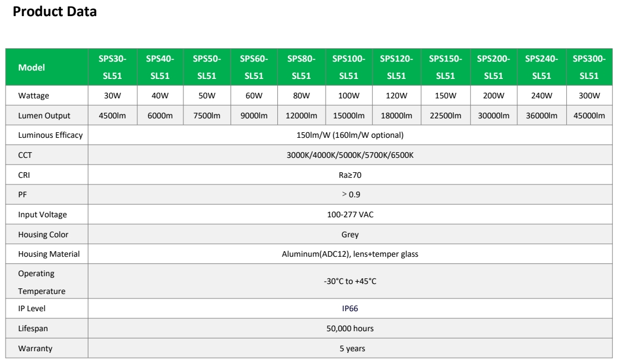This screenshot has height=364, width=619.
Task: Click the 50,000 hours lifespan value
Action: (x=350, y=328)
